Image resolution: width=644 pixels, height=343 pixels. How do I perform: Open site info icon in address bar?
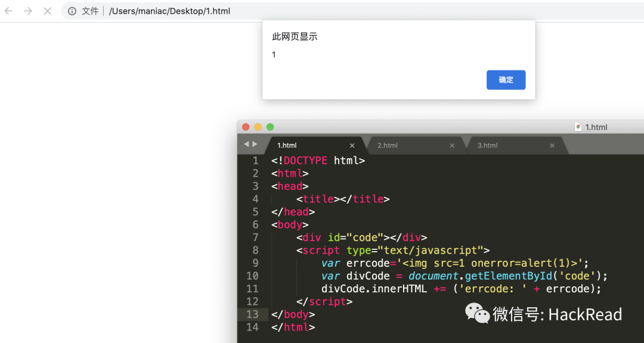pos(72,11)
